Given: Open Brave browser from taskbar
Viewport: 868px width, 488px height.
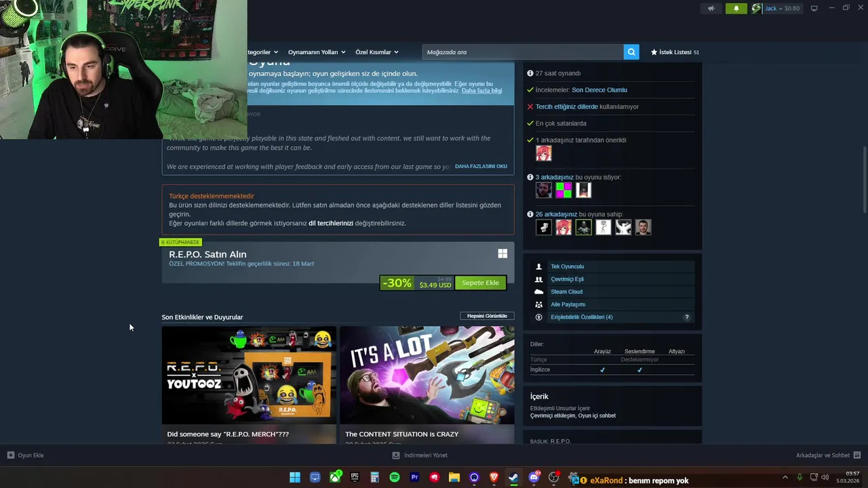Looking at the screenshot, I should click(x=494, y=478).
